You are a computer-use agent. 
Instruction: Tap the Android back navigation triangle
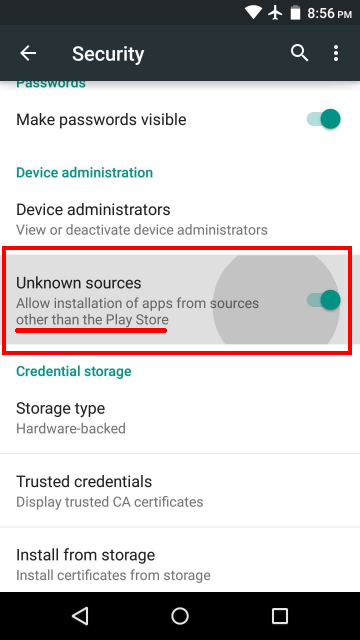click(80, 616)
